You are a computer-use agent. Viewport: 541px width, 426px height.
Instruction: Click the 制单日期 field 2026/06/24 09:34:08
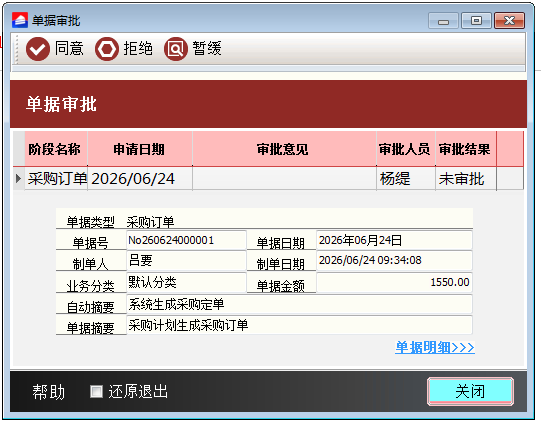pyautogui.click(x=394, y=260)
